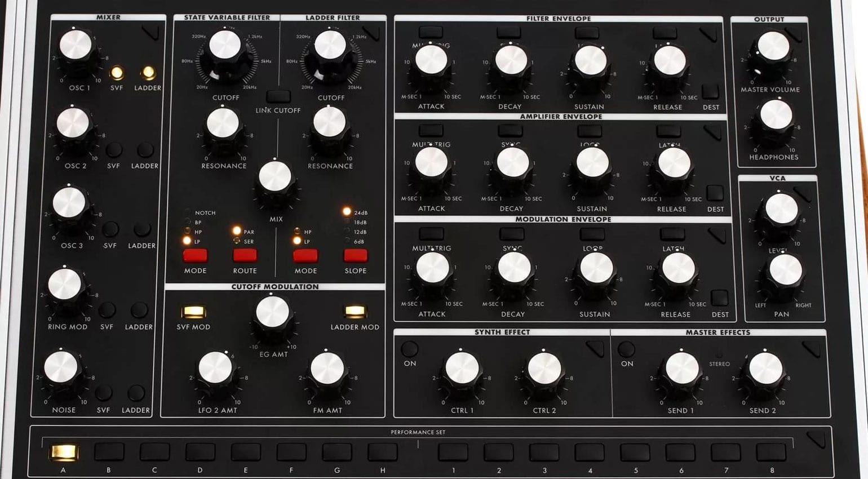Viewport: 868px width, 479px height.
Task: Toggle the OSC 1 Ladder routing button
Action: point(148,73)
